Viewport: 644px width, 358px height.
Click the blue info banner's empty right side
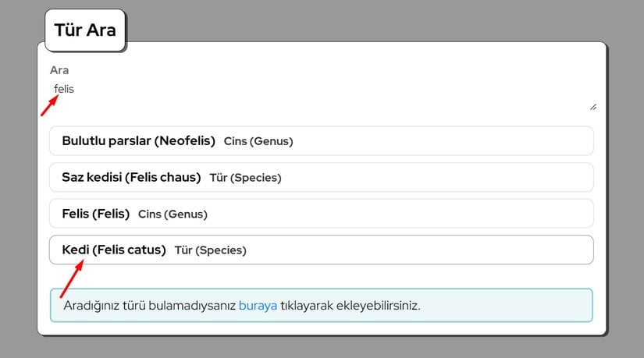(x=515, y=306)
